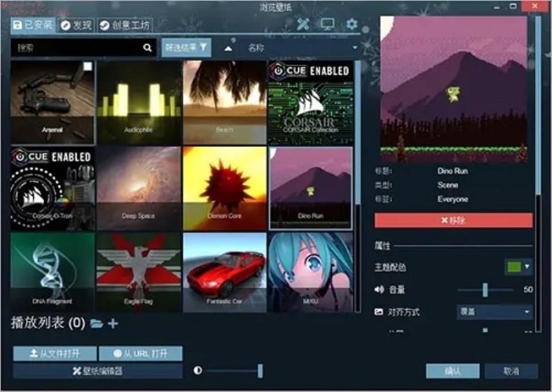Click the search magnifier icon
This screenshot has height=392, width=552.
point(148,48)
